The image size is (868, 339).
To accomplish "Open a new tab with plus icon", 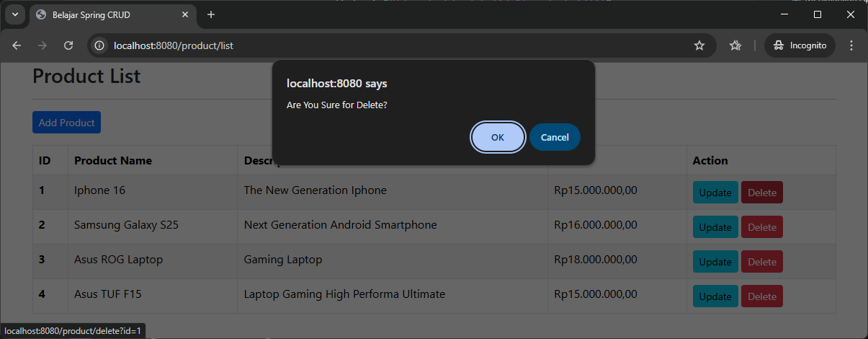I will click(x=211, y=14).
